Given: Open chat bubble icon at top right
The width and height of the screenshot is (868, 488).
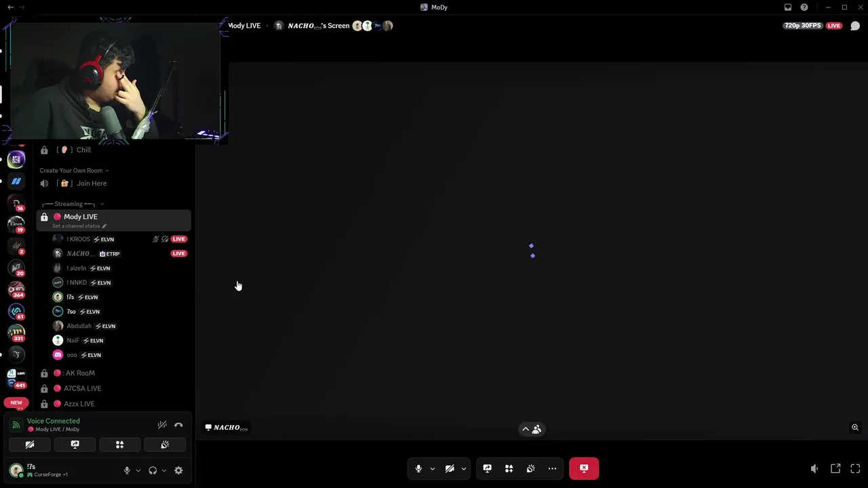Looking at the screenshot, I should click(855, 26).
